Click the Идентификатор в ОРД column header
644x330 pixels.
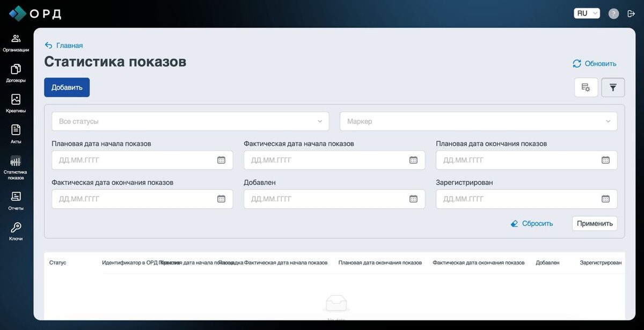pos(130,262)
